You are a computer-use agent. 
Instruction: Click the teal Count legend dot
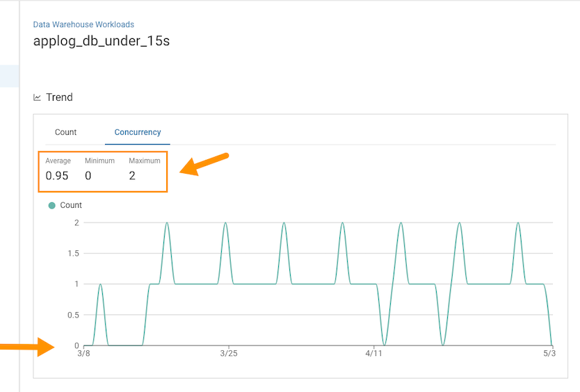(52, 205)
